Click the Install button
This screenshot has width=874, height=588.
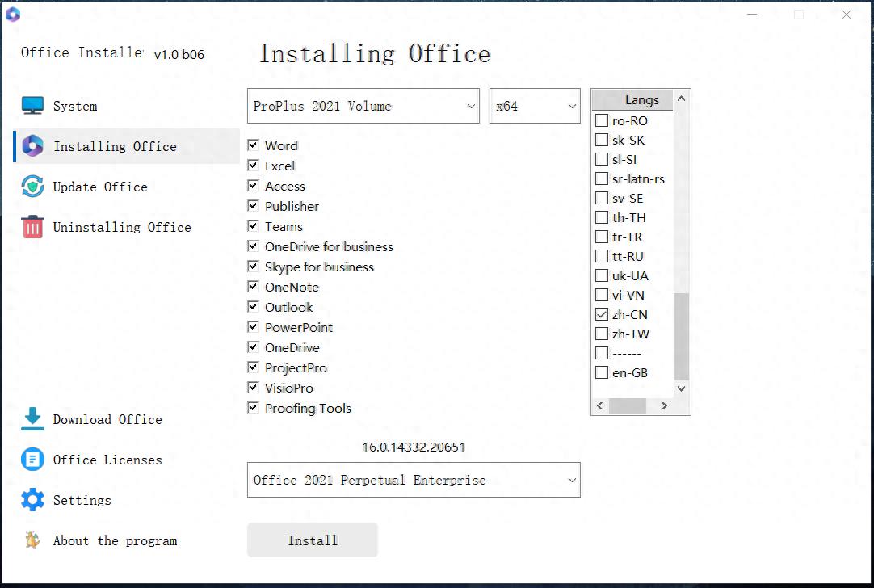point(312,540)
